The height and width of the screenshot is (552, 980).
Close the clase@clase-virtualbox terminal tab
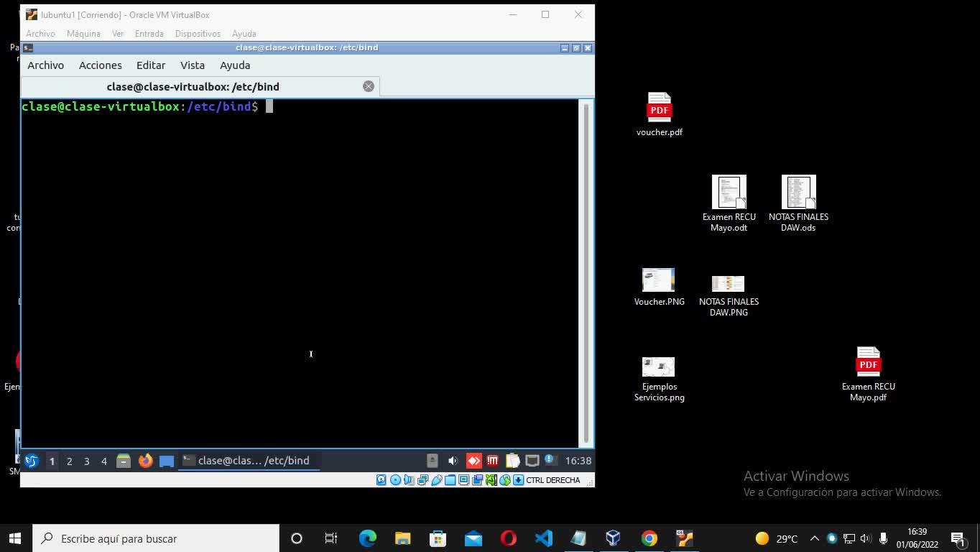(x=369, y=86)
